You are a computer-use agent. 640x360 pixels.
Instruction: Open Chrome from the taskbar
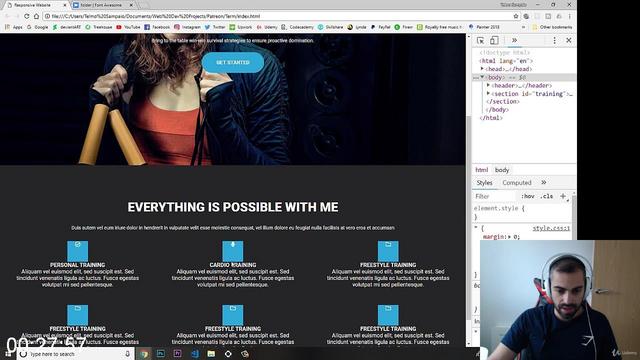click(144, 354)
